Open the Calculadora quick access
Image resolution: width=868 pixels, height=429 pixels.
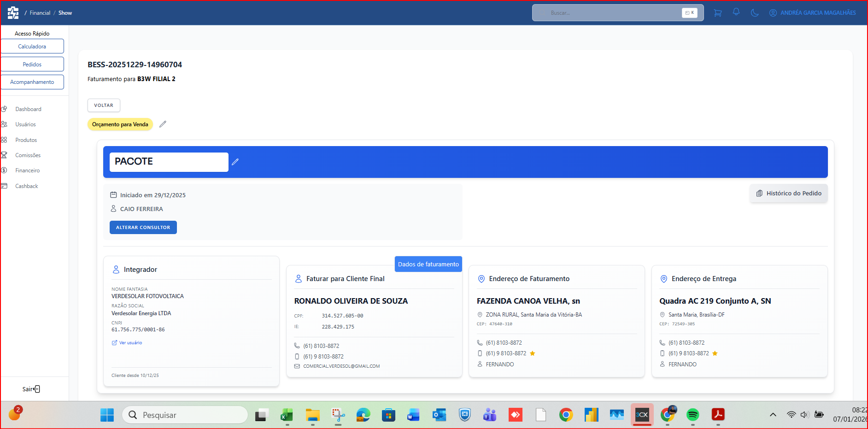(32, 47)
